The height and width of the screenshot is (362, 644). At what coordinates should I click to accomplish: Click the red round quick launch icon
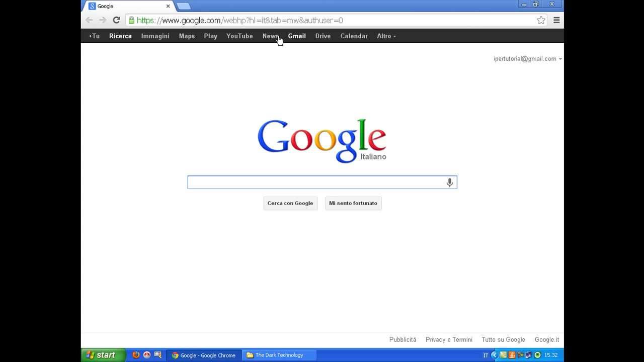[x=147, y=355]
